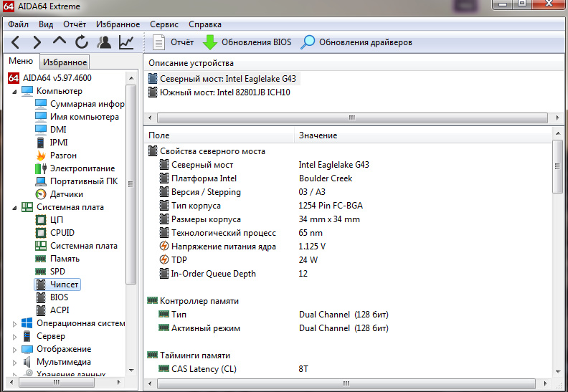This screenshot has width=568, height=392.
Task: Click the ЦП processor icon
Action: click(41, 220)
